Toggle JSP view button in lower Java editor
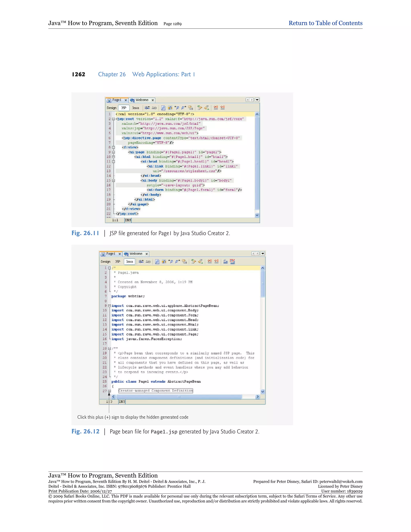This screenshot has height=532, width=411. coord(118,262)
